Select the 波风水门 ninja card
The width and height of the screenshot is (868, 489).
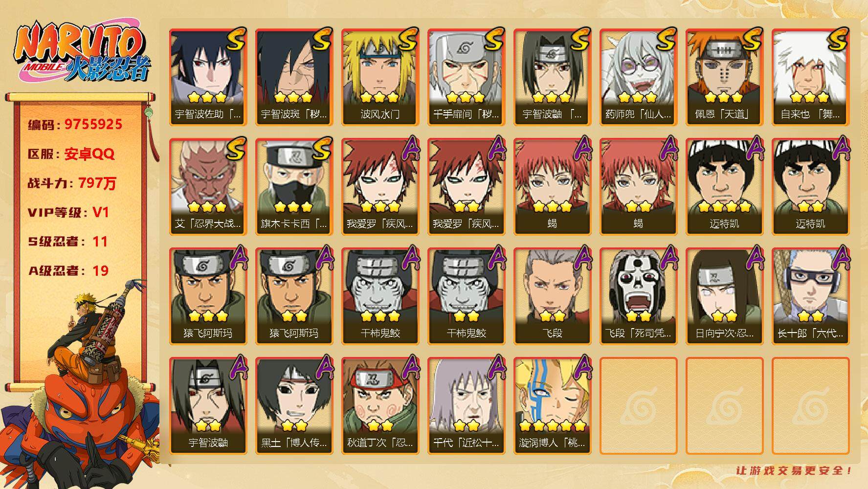(x=380, y=77)
